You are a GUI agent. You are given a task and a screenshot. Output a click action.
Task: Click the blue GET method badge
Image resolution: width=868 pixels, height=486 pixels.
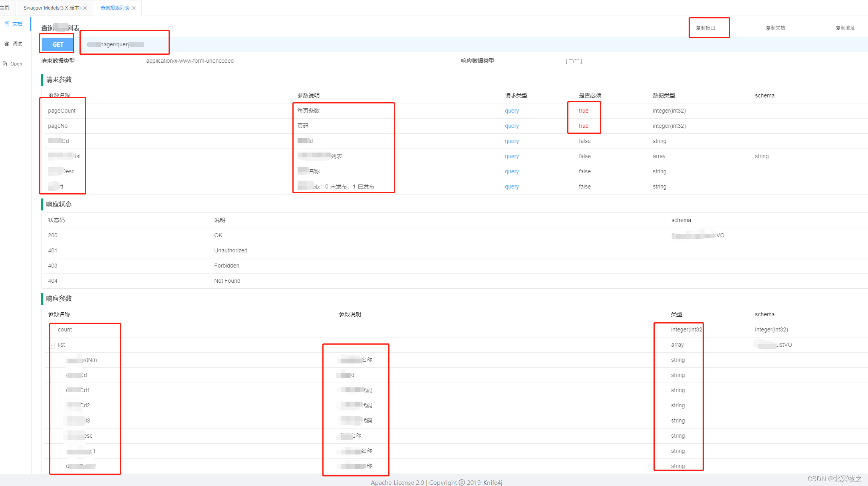click(x=58, y=44)
